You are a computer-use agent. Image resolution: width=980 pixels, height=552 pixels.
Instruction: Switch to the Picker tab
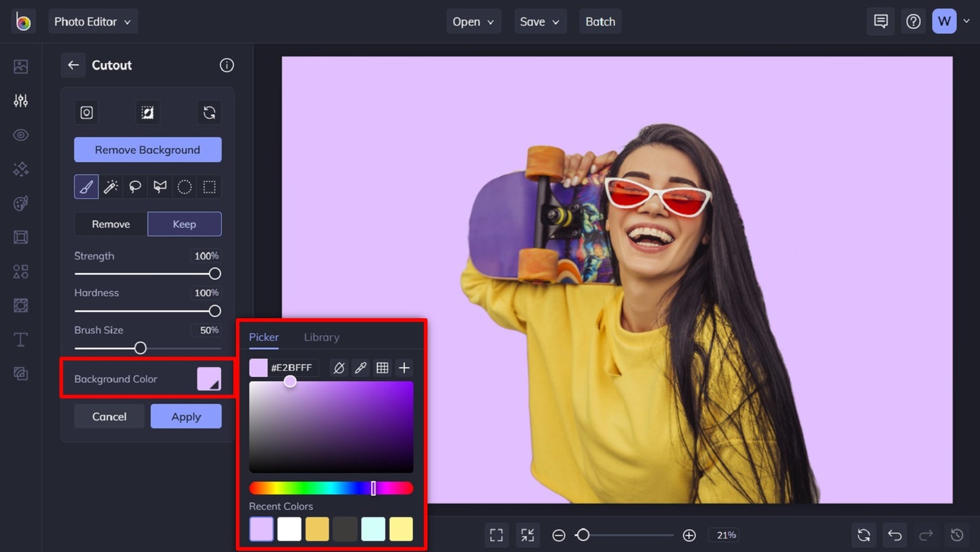264,337
